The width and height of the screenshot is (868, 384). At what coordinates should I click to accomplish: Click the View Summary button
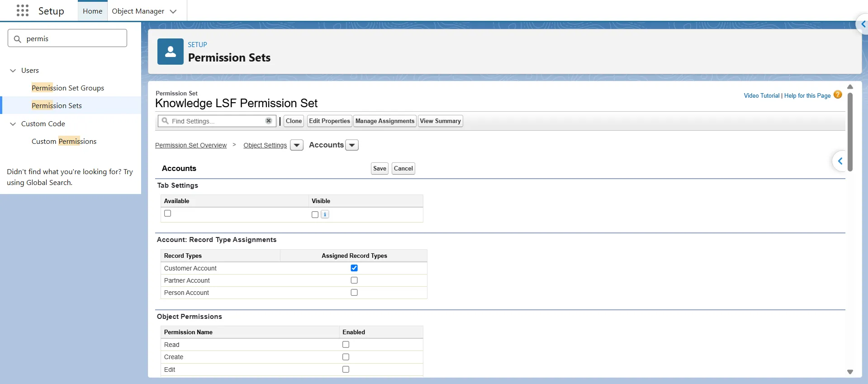coord(440,121)
